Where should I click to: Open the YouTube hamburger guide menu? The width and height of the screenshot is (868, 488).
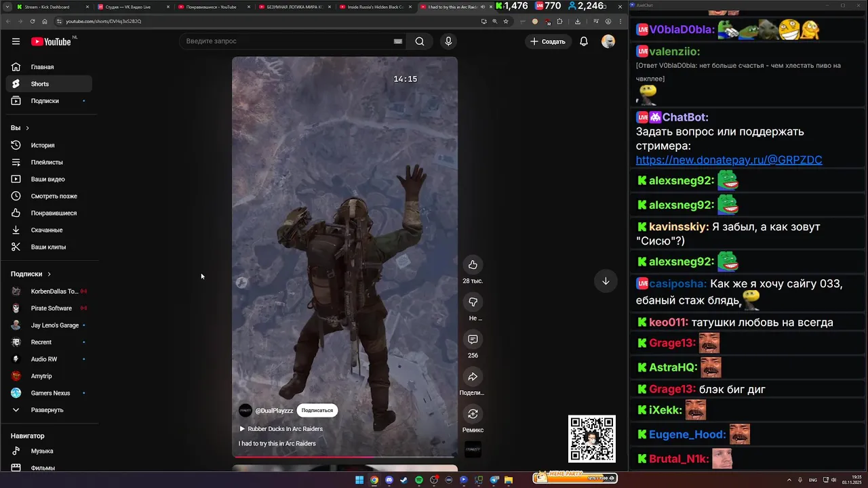pos(16,41)
